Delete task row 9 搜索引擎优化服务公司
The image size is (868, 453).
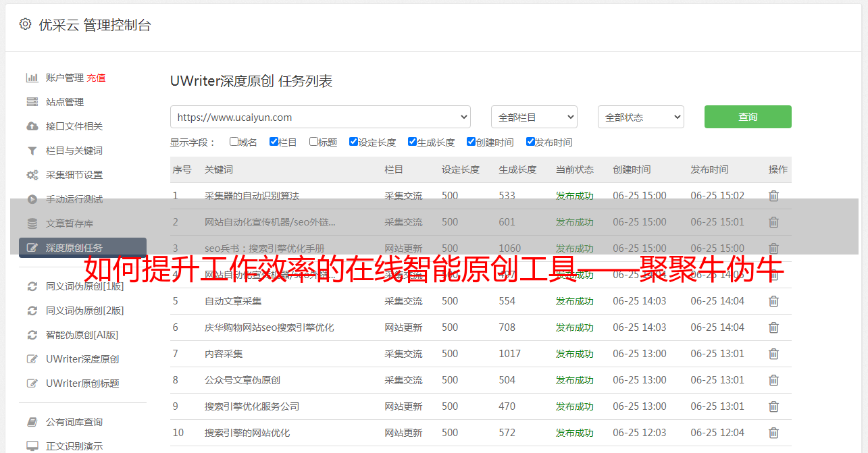[774, 406]
